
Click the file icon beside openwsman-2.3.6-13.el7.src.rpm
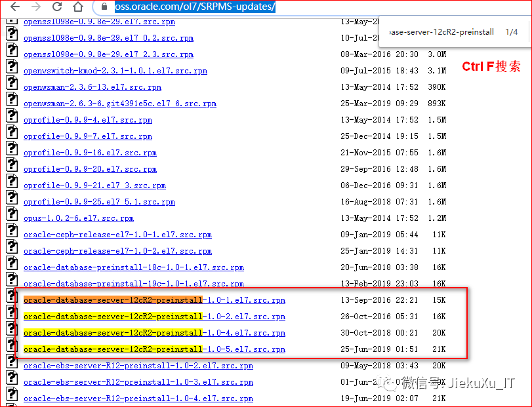(x=12, y=83)
